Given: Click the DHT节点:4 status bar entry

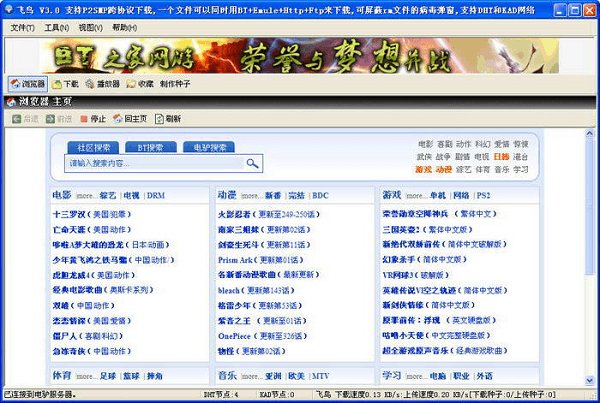Looking at the screenshot, I should point(221,394).
